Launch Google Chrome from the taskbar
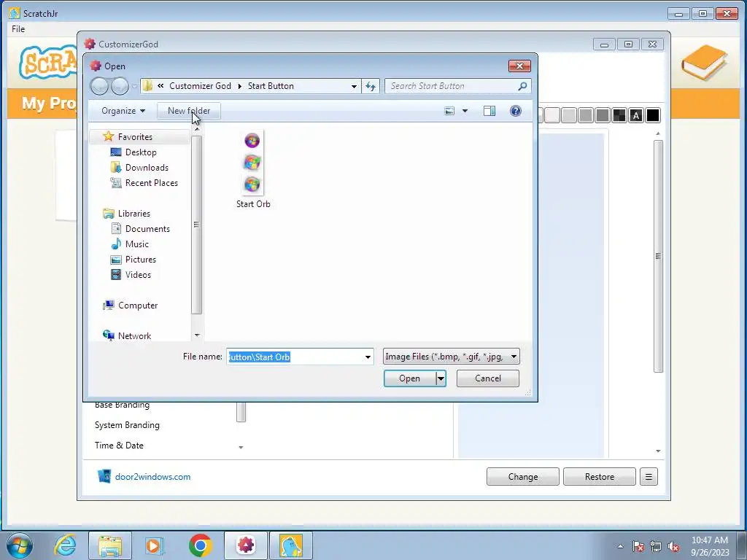This screenshot has width=747, height=560. pos(200,545)
